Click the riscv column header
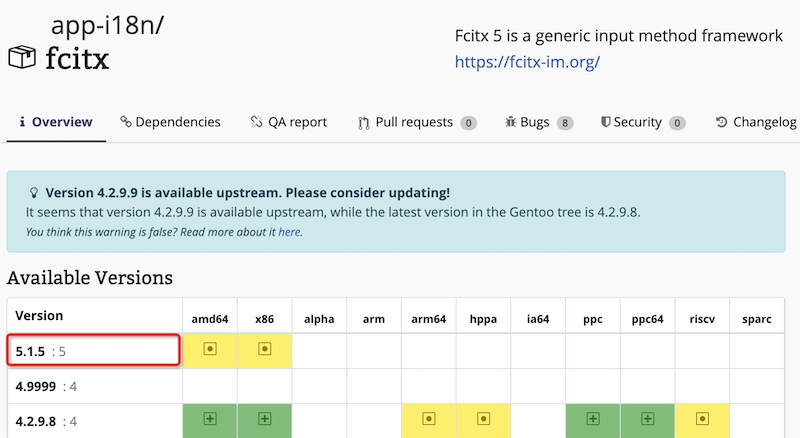This screenshot has height=438, width=800. tap(702, 319)
